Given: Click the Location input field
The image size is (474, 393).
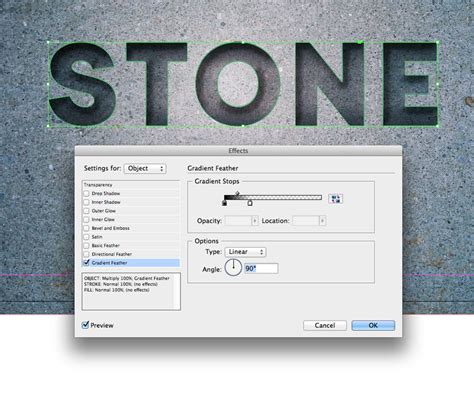Looking at the screenshot, I should click(305, 221).
